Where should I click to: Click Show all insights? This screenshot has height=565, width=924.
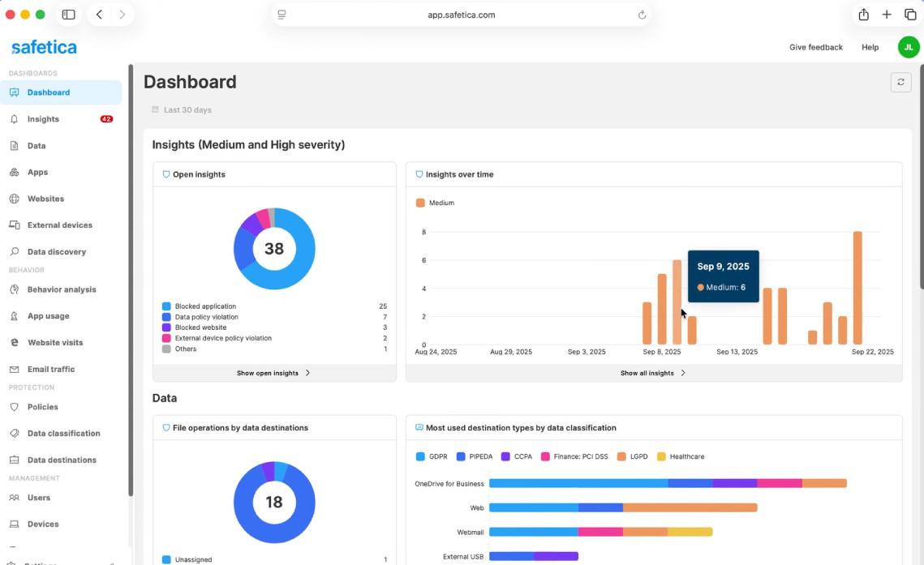[647, 373]
